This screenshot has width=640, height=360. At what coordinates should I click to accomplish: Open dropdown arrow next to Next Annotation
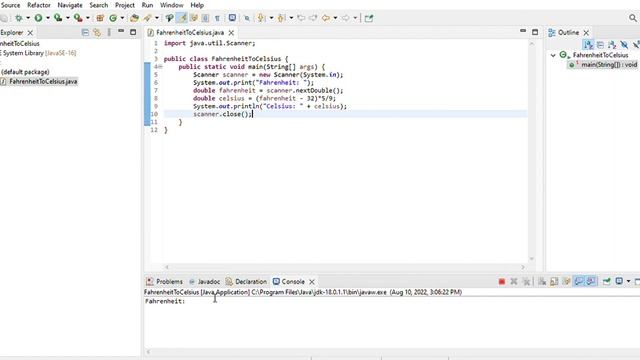(x=271, y=18)
